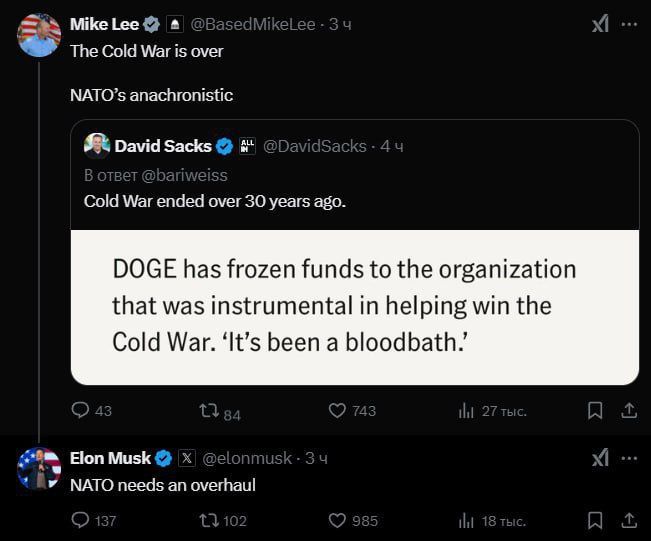
Task: Like Mike Lee's post
Action: (x=337, y=410)
